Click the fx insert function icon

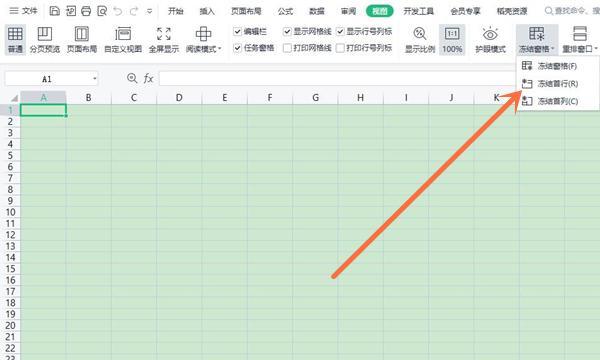pos(148,79)
